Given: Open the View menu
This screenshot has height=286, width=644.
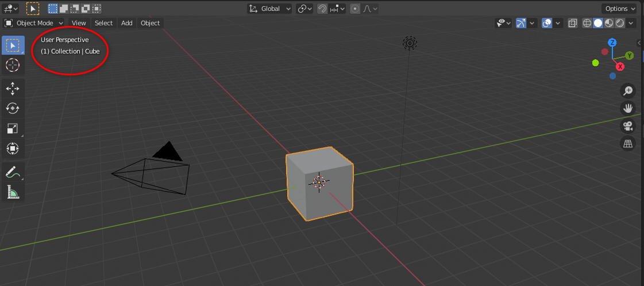Looking at the screenshot, I should click(x=79, y=23).
